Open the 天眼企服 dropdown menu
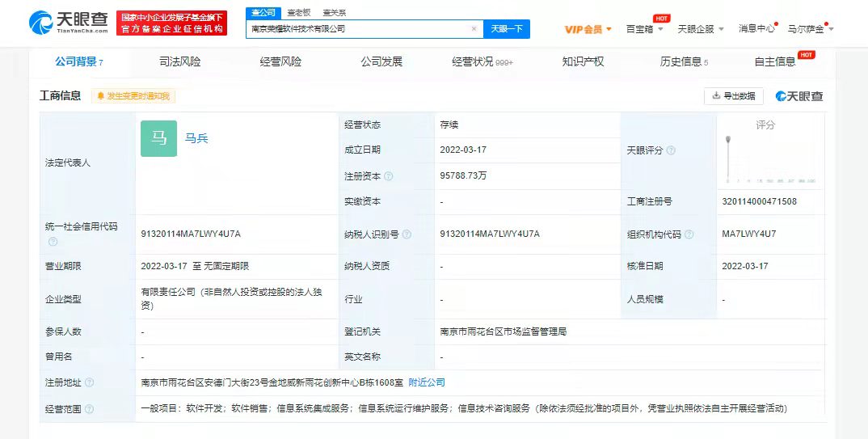 [x=701, y=29]
